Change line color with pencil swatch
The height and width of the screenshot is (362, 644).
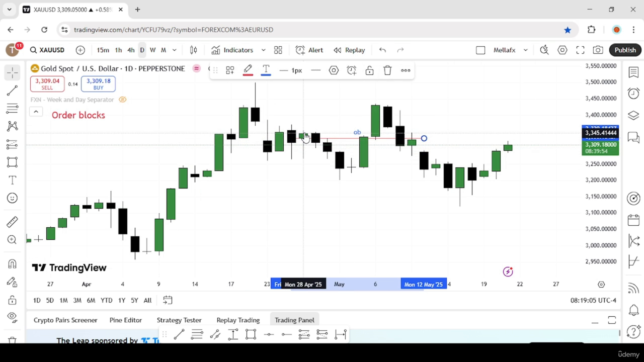(248, 70)
